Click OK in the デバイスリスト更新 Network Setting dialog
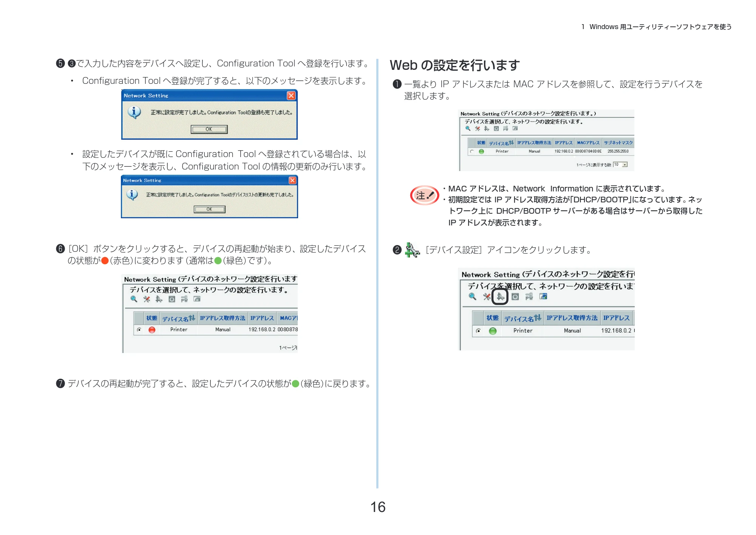Viewport: 756px width, 535px height. pyautogui.click(x=209, y=209)
